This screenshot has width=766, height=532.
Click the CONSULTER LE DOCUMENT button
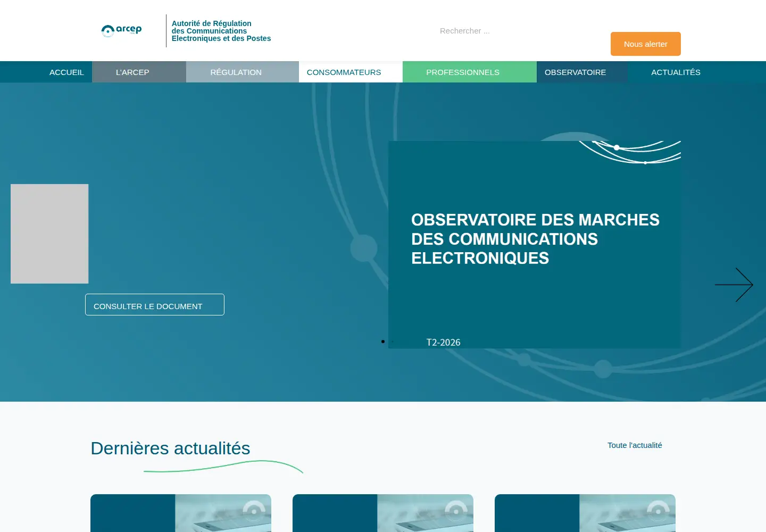[x=155, y=305]
